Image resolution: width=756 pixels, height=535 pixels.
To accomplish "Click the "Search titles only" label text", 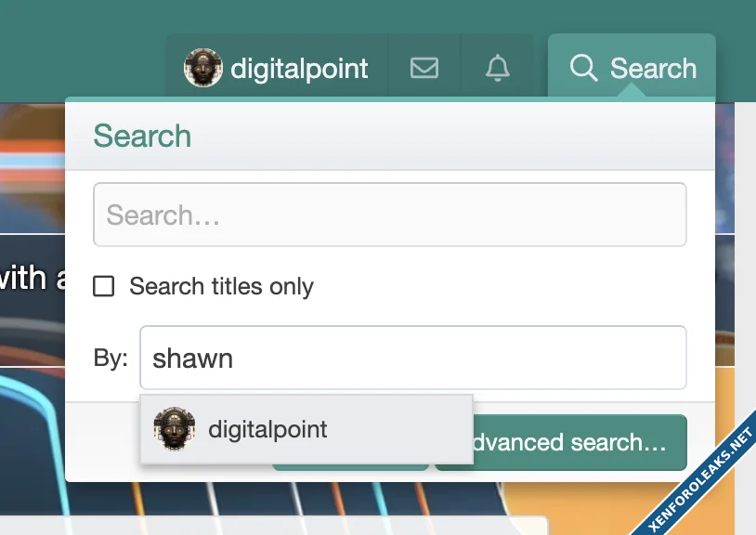I will click(x=221, y=287).
